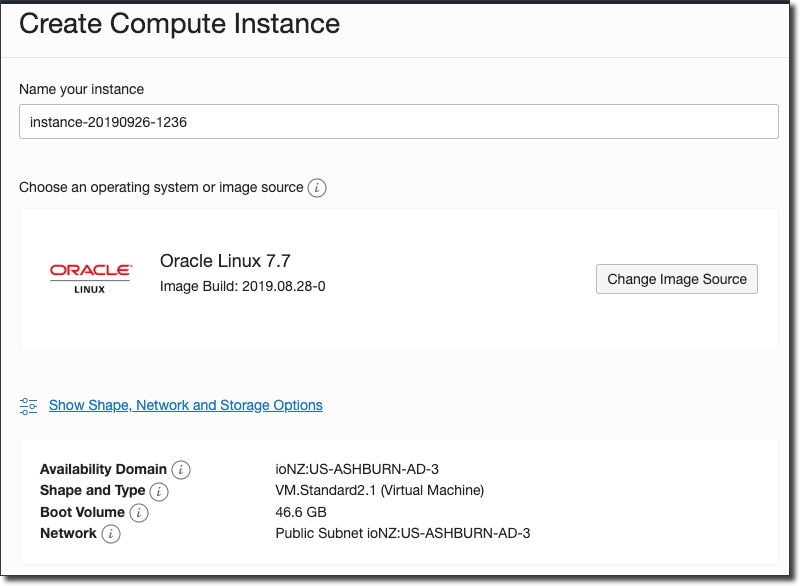Viewport: 800px width, 586px height.
Task: Focus the instance name input field
Action: [x=398, y=123]
